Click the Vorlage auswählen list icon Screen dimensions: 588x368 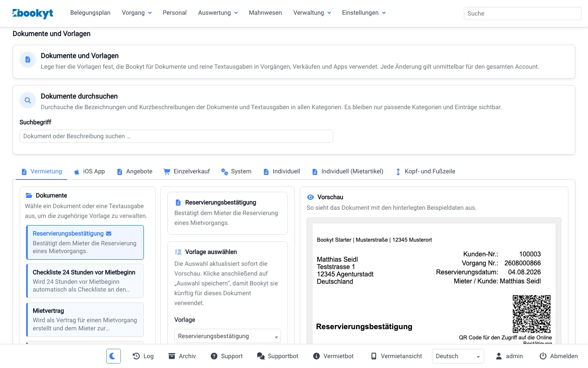(178, 252)
